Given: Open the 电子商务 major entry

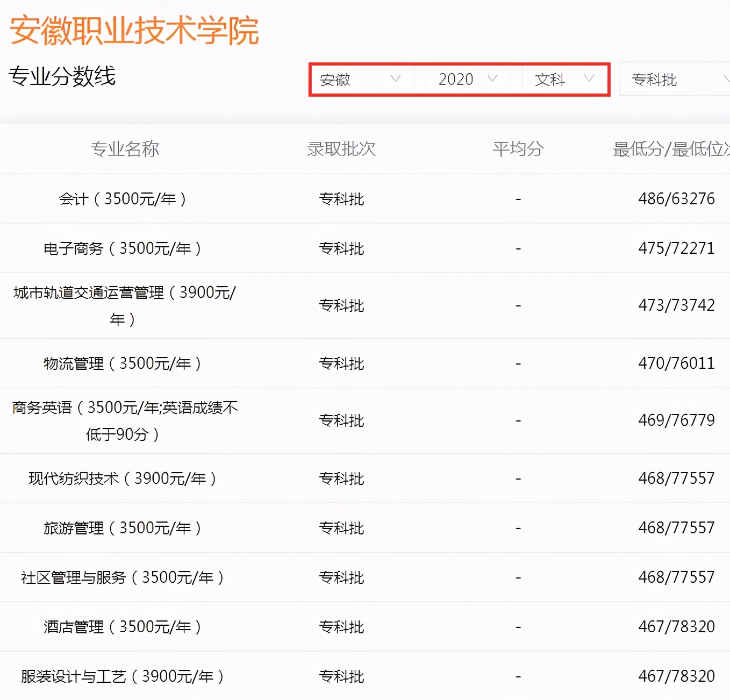Looking at the screenshot, I should (123, 248).
